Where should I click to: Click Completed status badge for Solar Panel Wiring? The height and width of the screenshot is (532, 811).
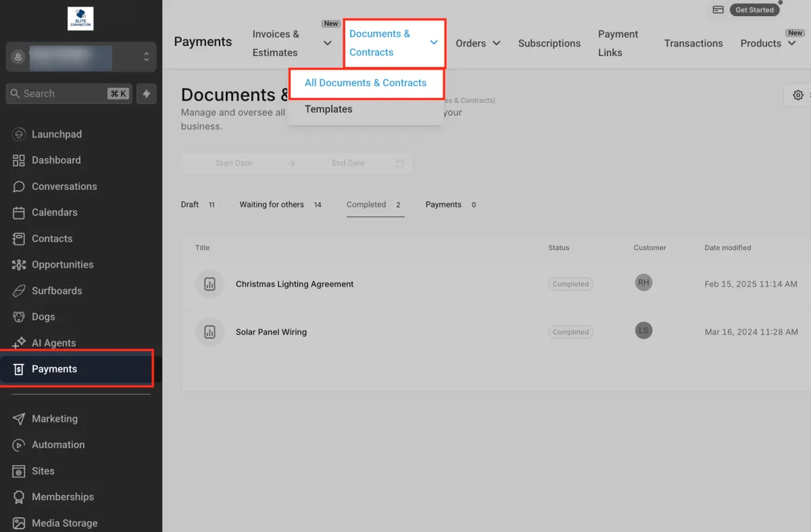[x=570, y=332]
